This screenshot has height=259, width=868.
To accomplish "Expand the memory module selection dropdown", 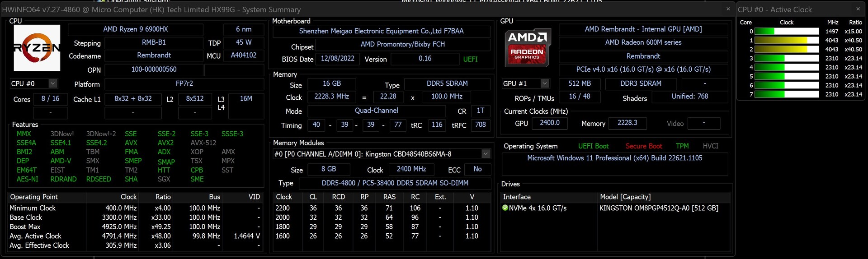I will pos(486,154).
